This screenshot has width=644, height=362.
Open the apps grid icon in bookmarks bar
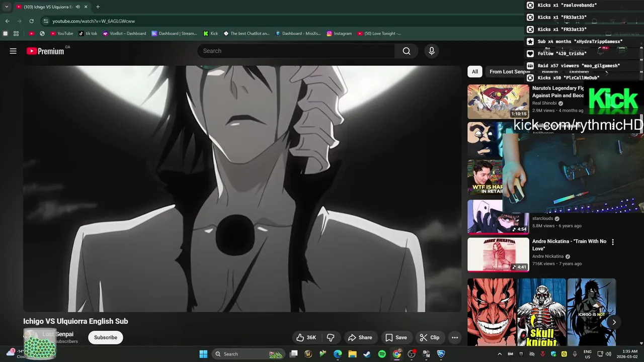coord(16,34)
